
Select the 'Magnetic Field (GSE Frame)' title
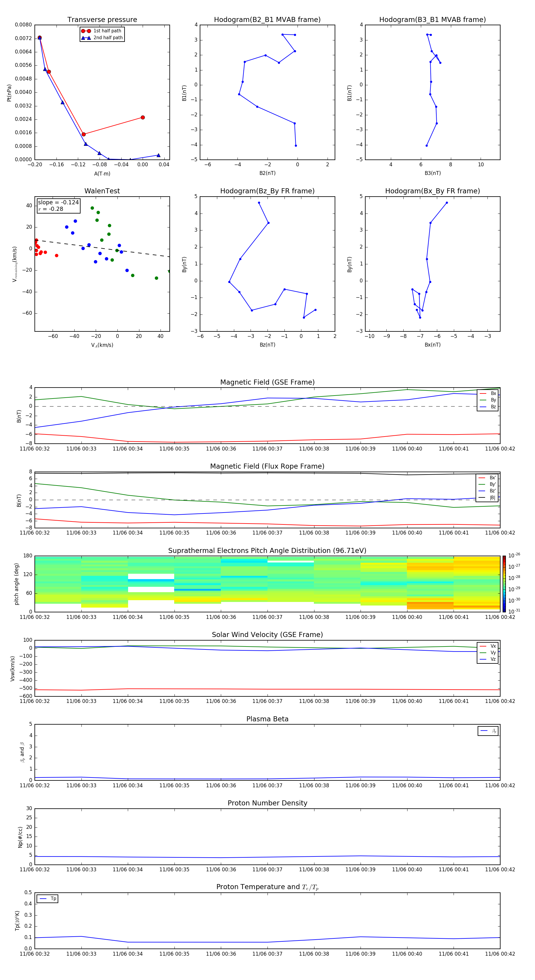pyautogui.click(x=267, y=382)
